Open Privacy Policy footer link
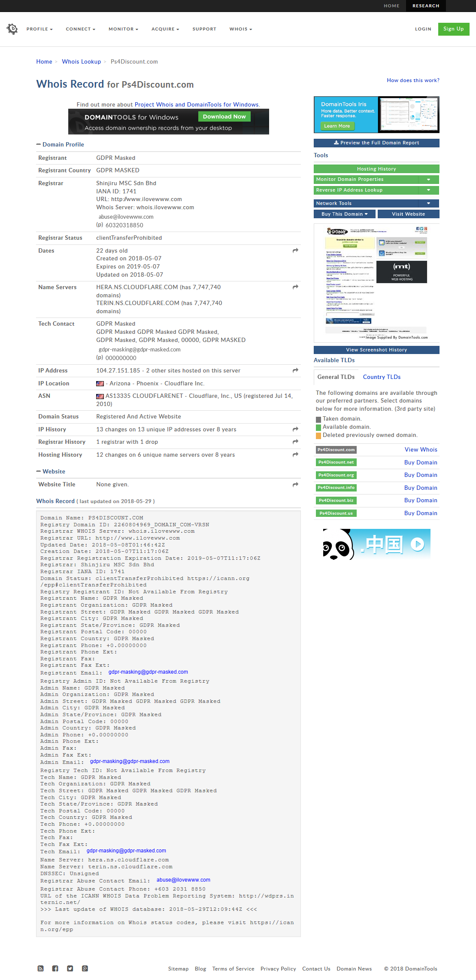476x980 pixels. tap(278, 969)
